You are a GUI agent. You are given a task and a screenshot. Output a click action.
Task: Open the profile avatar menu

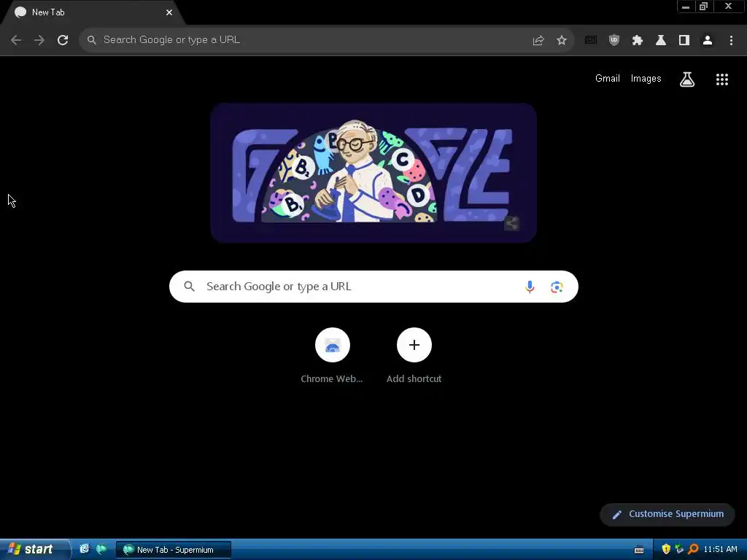pyautogui.click(x=708, y=40)
